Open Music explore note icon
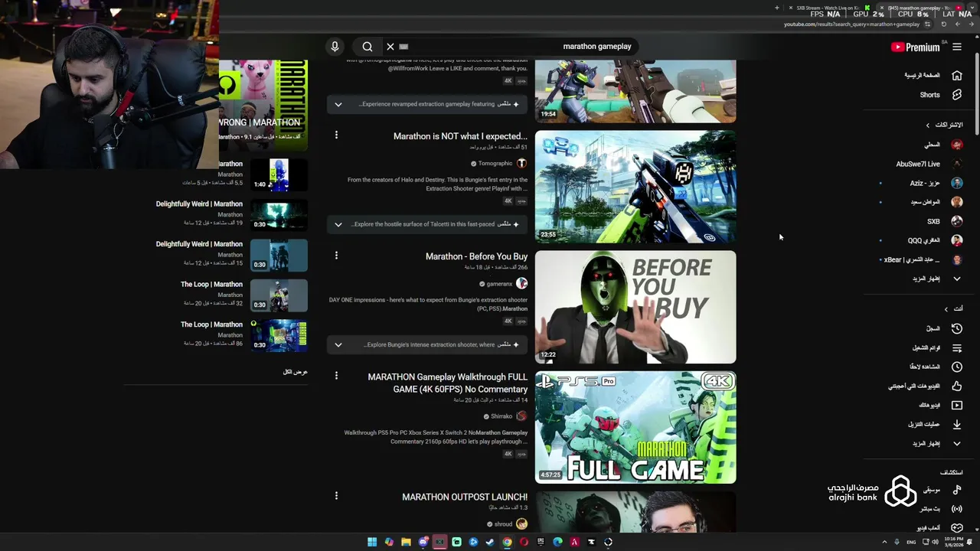This screenshot has height=551, width=980. pos(957,489)
